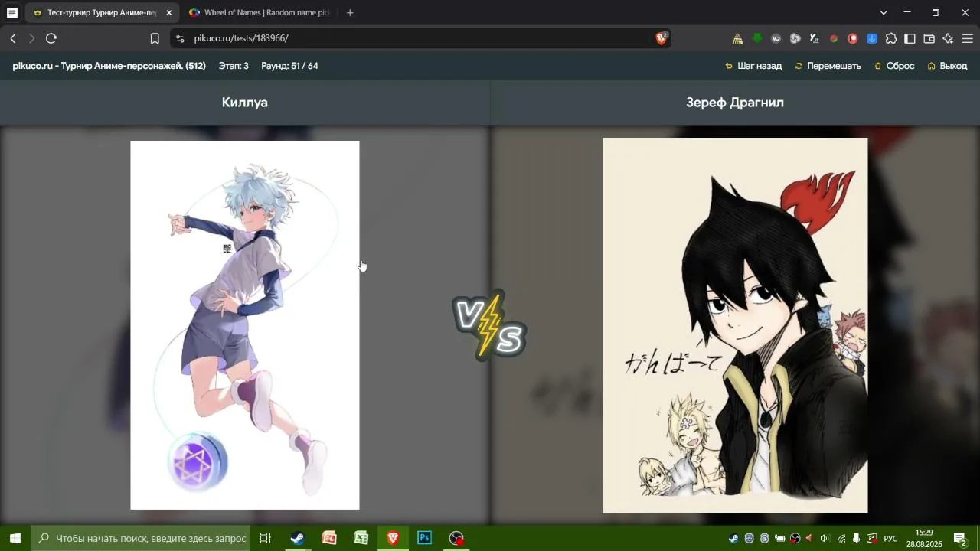Viewport: 980px width, 551px height.
Task: Open Task View from the taskbar
Action: tap(266, 538)
